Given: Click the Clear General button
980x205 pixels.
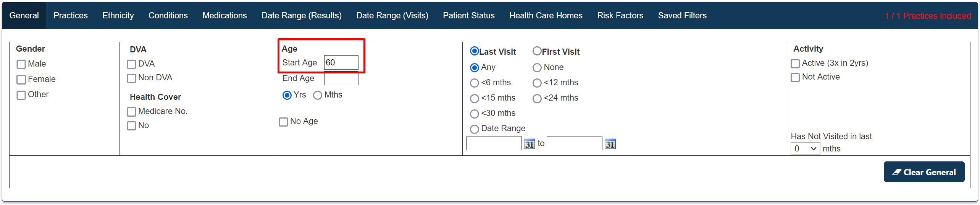Looking at the screenshot, I should [x=924, y=172].
